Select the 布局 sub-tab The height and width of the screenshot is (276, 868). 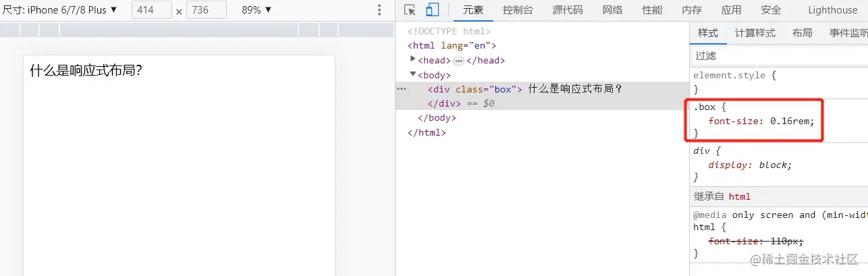tap(802, 33)
